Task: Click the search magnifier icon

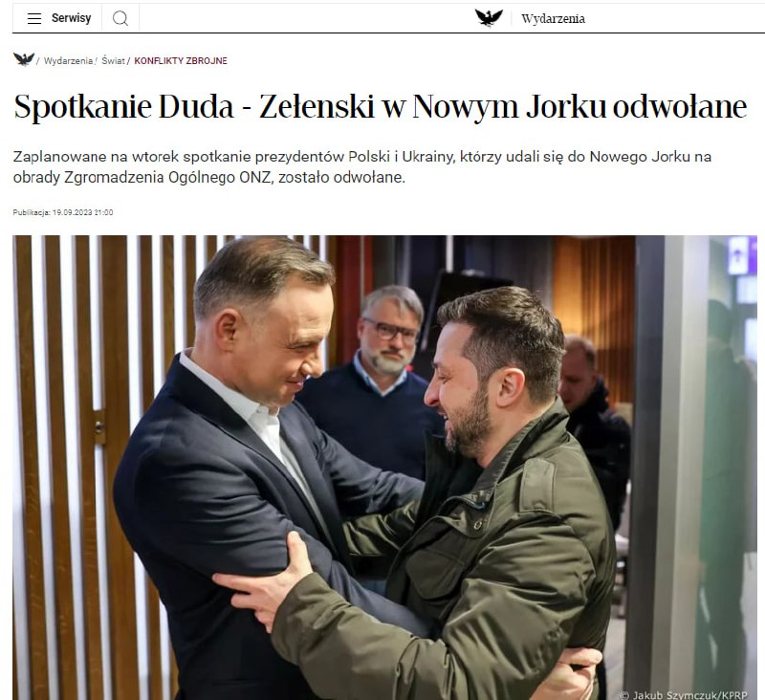Action: coord(120,18)
